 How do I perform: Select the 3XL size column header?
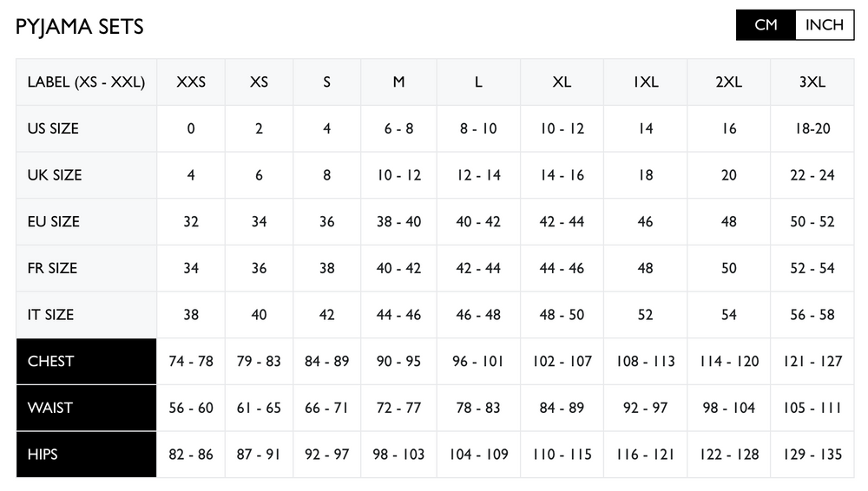point(812,82)
